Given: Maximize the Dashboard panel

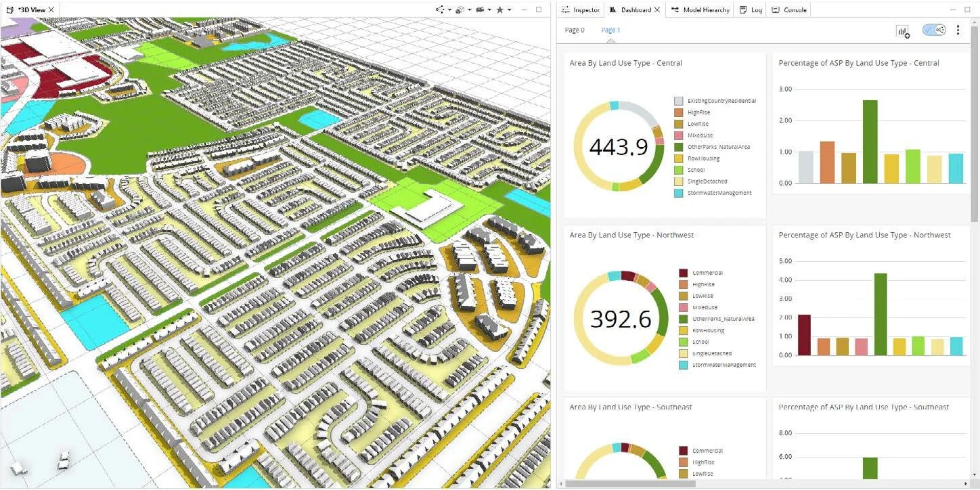Looking at the screenshot, I should (968, 9).
